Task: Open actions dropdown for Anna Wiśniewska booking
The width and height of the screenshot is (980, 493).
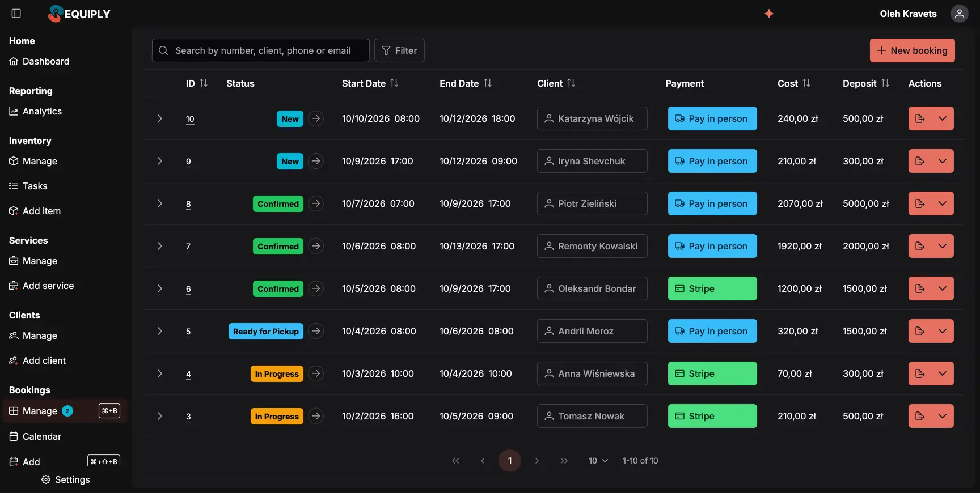Action: (x=943, y=373)
